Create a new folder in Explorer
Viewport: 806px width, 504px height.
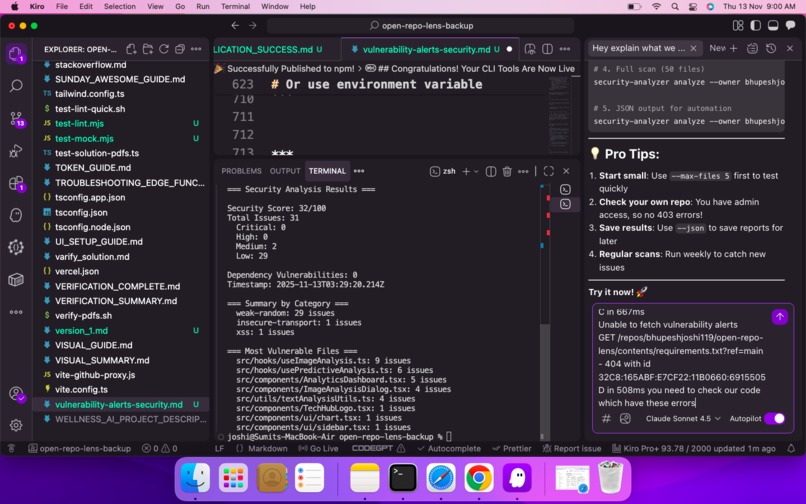tap(148, 49)
